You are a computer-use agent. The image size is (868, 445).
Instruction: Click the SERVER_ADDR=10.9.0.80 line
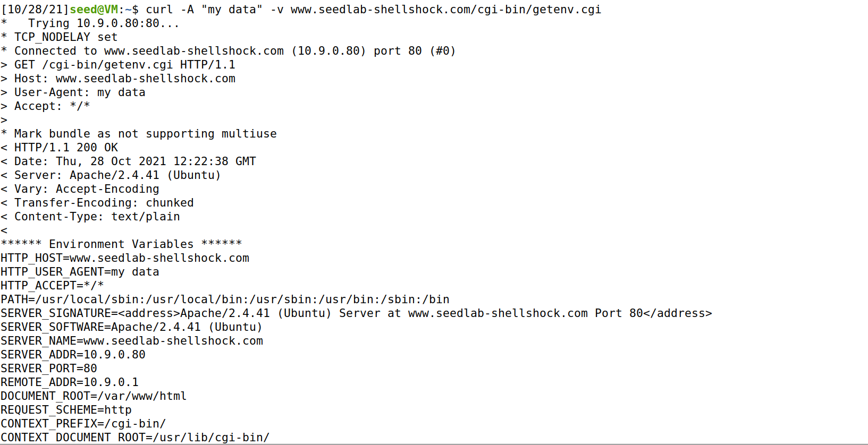point(73,355)
